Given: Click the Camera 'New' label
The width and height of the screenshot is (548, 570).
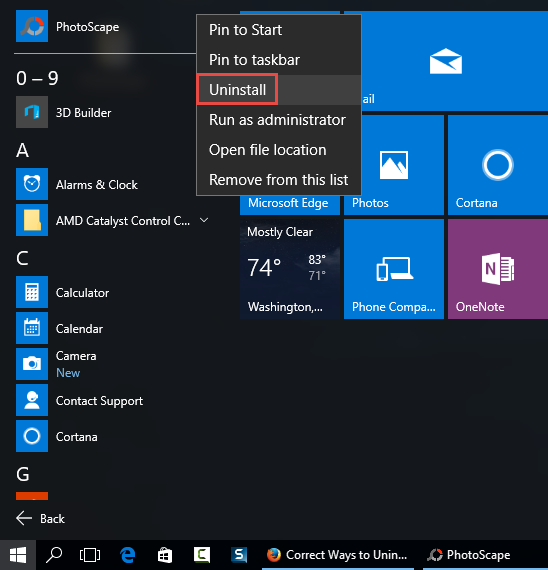Looking at the screenshot, I should pos(68,373).
